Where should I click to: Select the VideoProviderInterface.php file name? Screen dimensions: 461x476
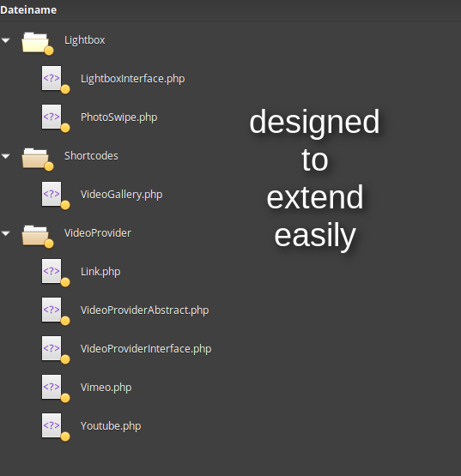click(x=146, y=349)
